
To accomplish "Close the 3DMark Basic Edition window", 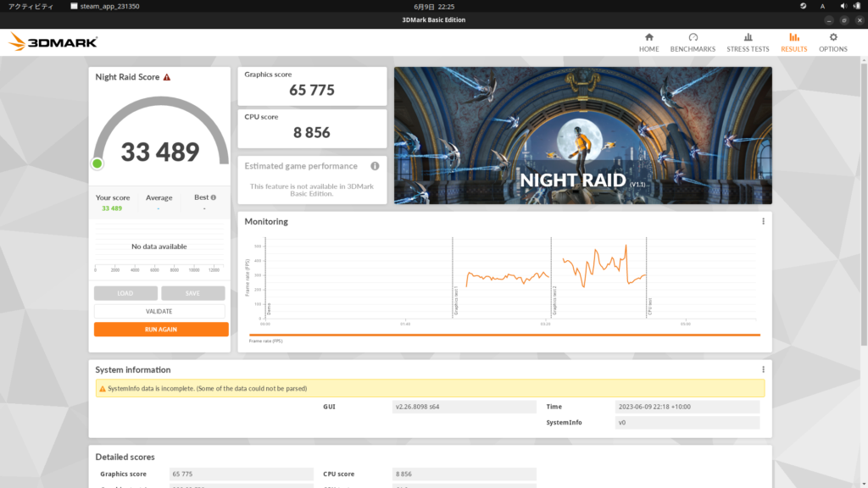I will coord(860,20).
